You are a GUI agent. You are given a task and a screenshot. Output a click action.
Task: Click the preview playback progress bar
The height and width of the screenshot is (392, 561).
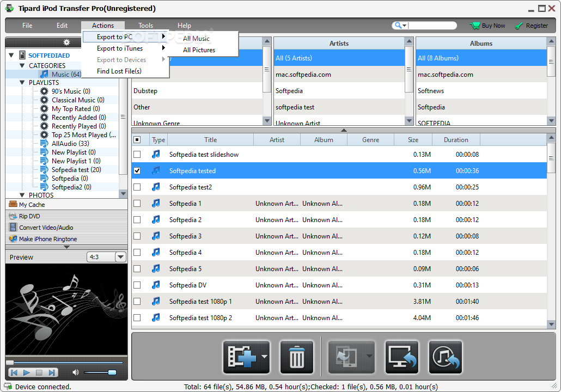coord(65,362)
